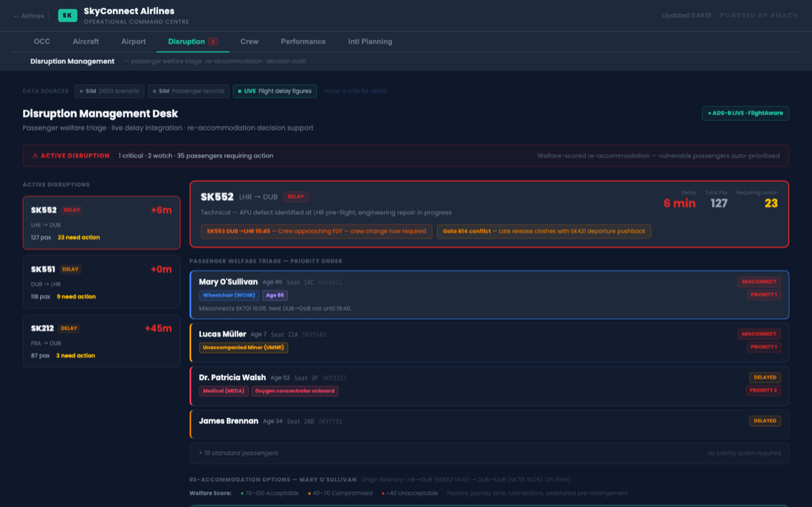This screenshot has width=812, height=507.
Task: Open the OCC tab
Action: click(x=42, y=41)
